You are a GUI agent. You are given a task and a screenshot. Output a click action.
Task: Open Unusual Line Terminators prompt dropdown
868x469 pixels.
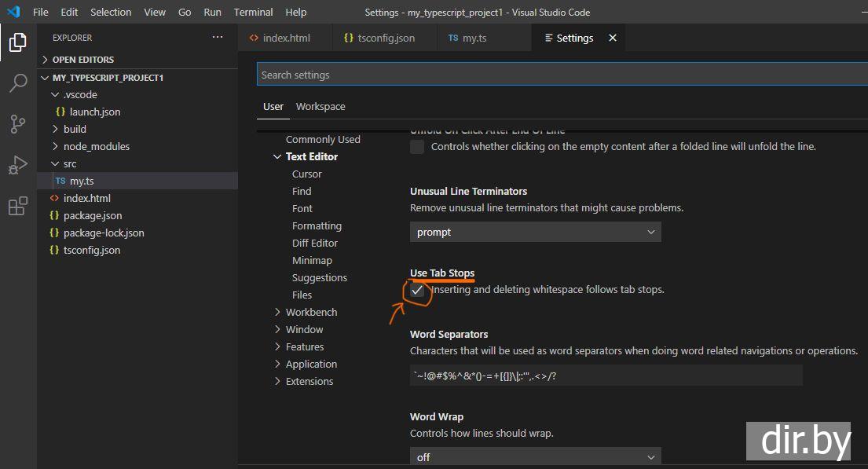click(535, 232)
